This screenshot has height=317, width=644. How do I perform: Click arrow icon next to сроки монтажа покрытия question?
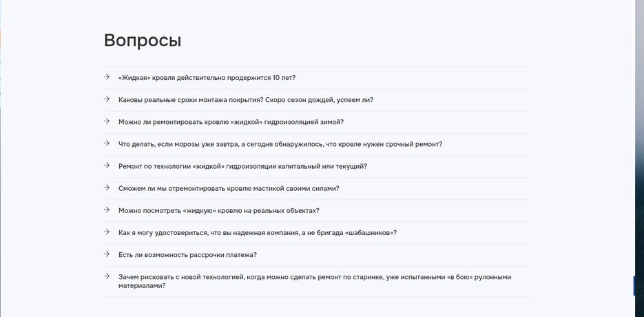pyautogui.click(x=106, y=99)
